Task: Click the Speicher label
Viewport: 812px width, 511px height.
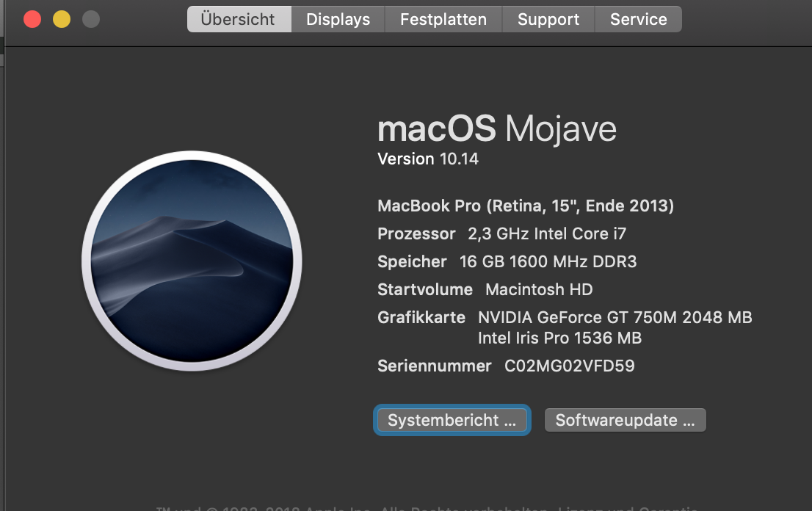Action: click(x=412, y=262)
